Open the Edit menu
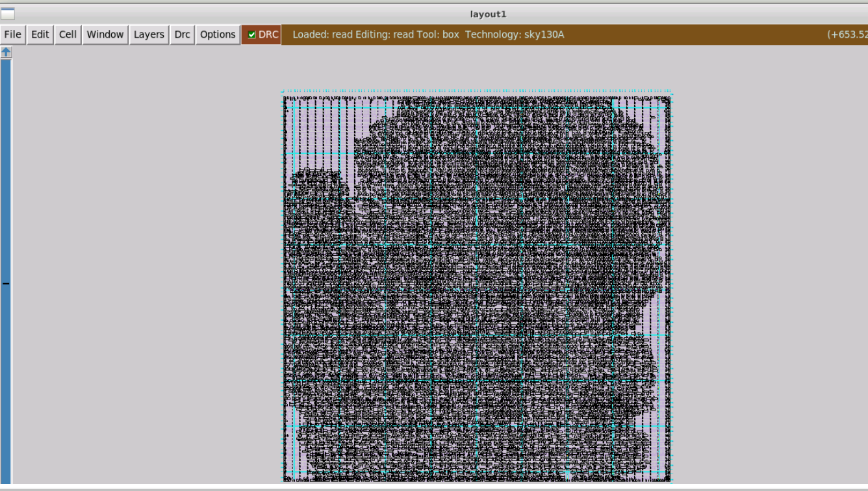 click(x=40, y=34)
